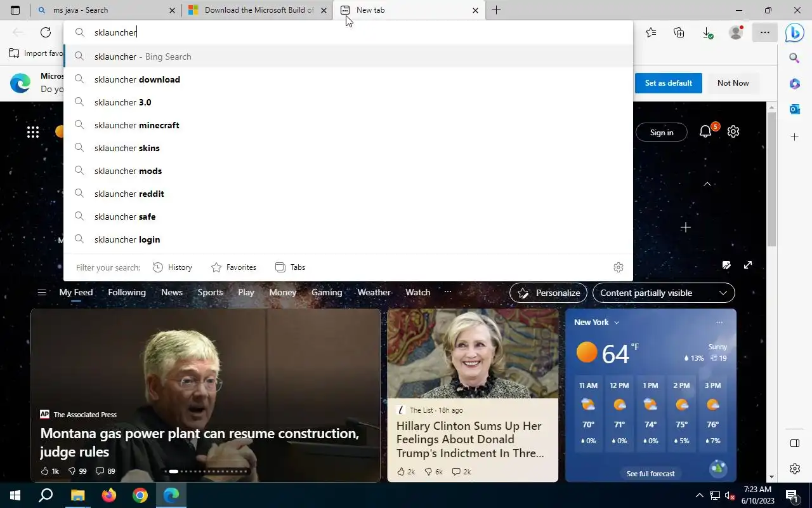Open Windows Start menu
The height and width of the screenshot is (508, 812).
coord(15,495)
